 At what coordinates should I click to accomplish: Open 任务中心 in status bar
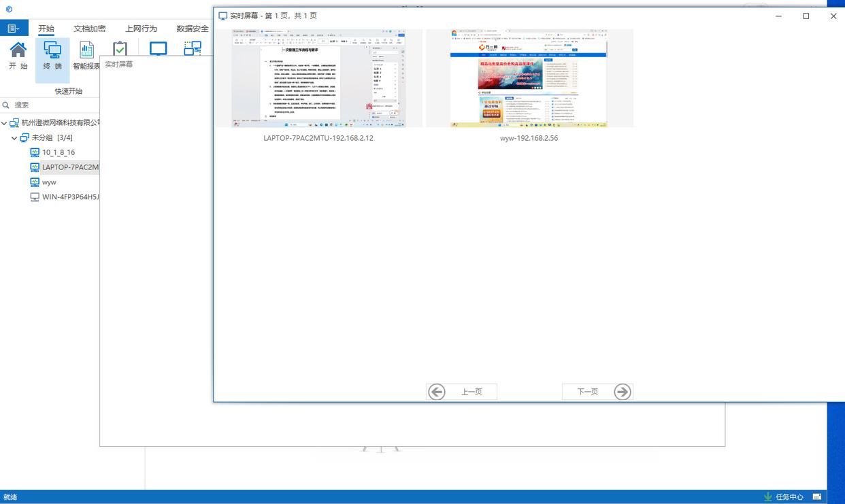(783, 497)
